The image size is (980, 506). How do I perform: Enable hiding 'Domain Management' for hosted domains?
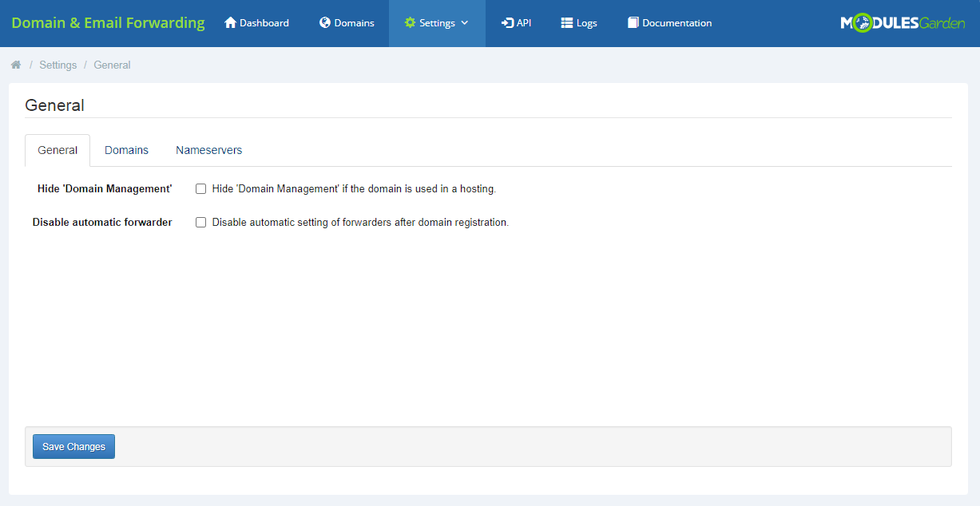[200, 188]
